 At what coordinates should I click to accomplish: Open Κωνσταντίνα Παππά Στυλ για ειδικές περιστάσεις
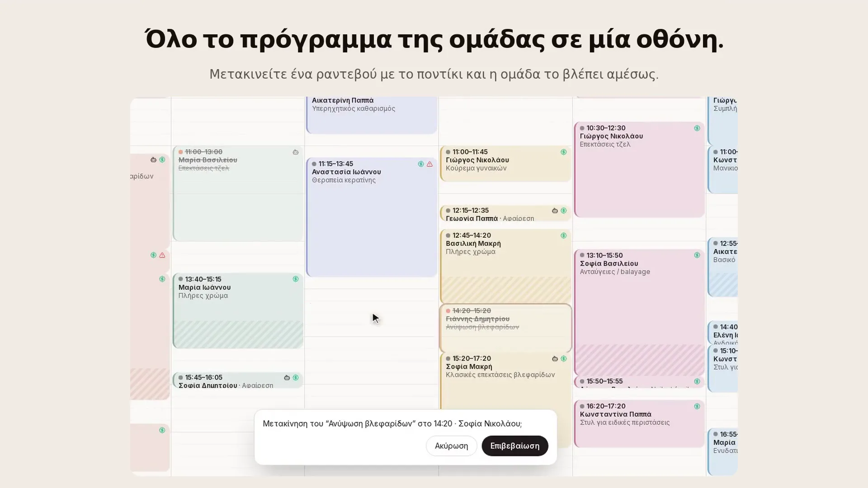pyautogui.click(x=639, y=423)
